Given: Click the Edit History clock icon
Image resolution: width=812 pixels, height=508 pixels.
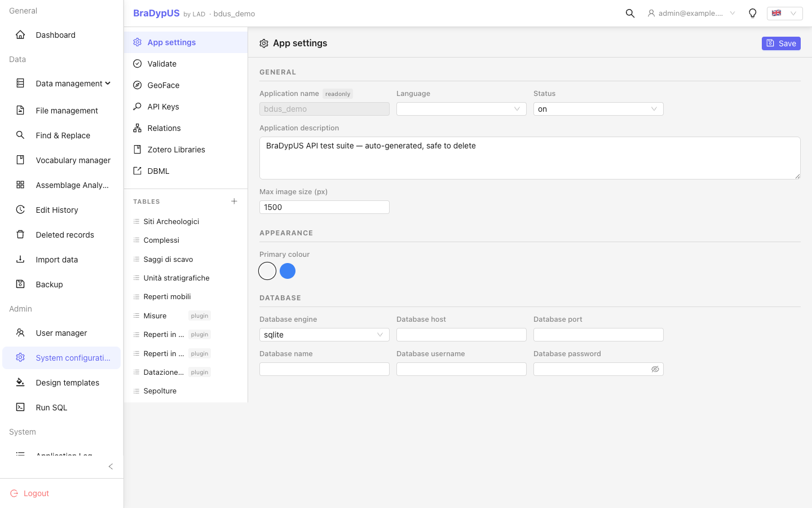Looking at the screenshot, I should point(20,210).
